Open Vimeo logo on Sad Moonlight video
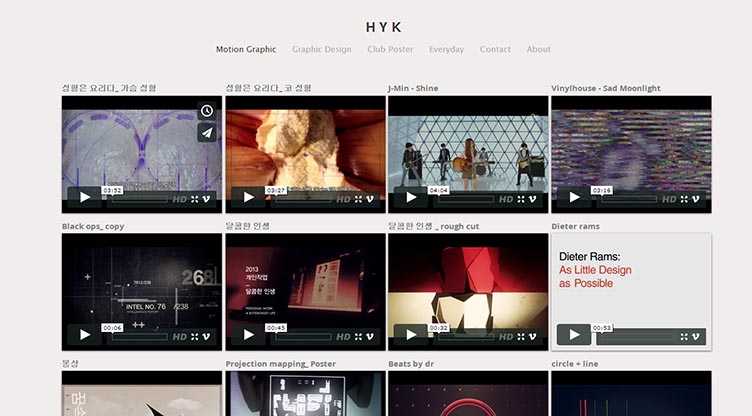Image resolution: width=752 pixels, height=416 pixels. 695,199
